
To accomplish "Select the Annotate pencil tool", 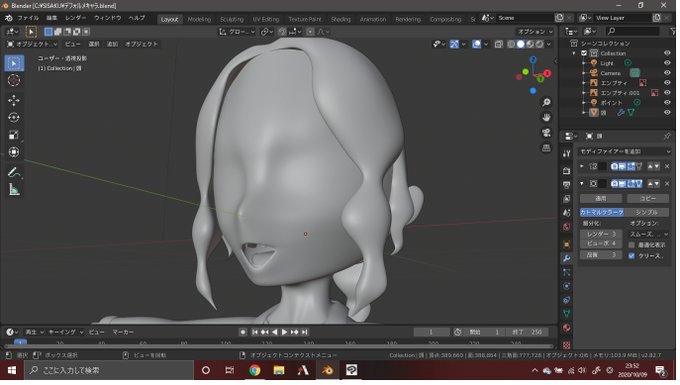I will click(14, 172).
